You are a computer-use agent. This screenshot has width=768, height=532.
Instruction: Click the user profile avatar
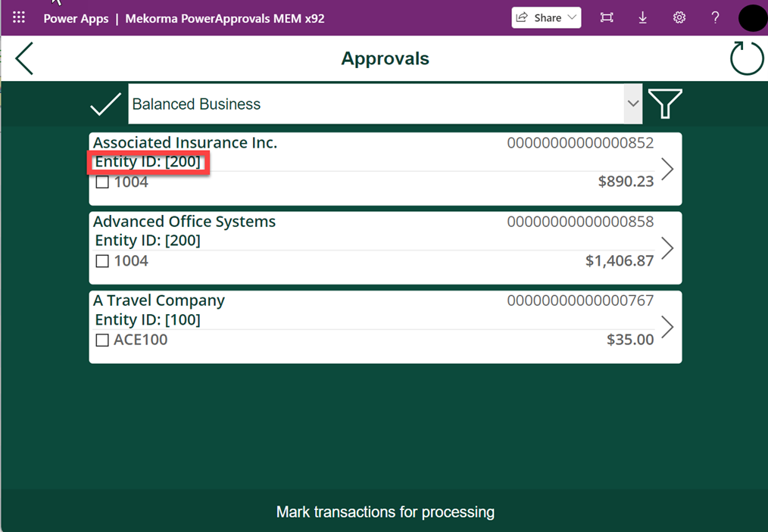752,17
